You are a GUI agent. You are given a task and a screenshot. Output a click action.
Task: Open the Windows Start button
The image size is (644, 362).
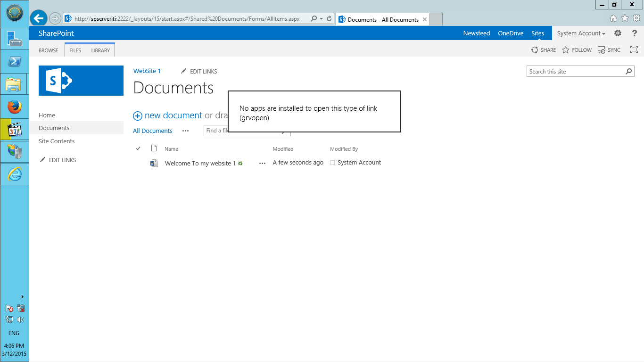[15, 13]
